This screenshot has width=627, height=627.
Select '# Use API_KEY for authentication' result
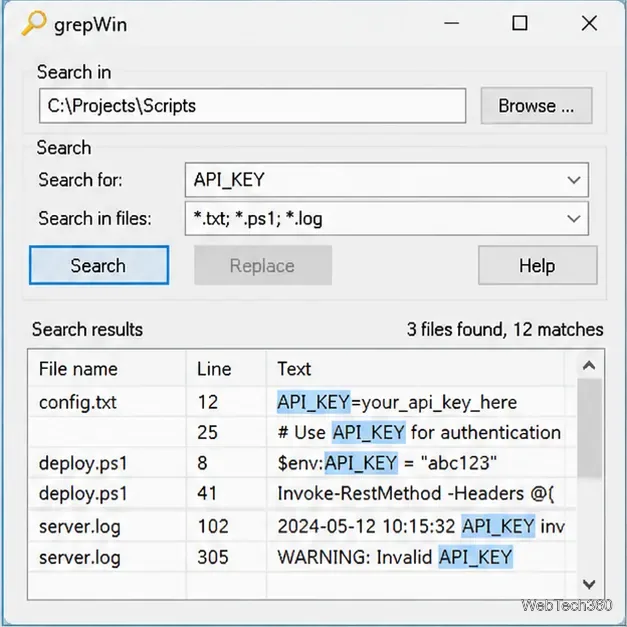pyautogui.click(x=419, y=433)
